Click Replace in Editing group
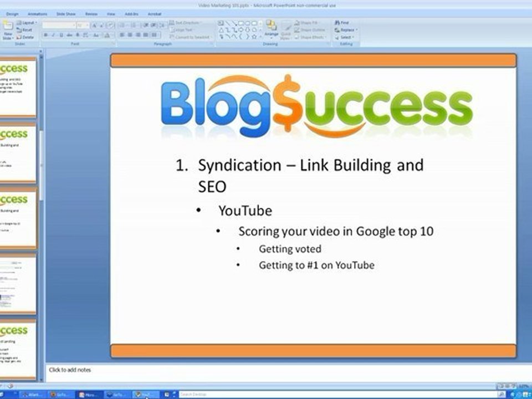This screenshot has width=532, height=399. point(346,30)
